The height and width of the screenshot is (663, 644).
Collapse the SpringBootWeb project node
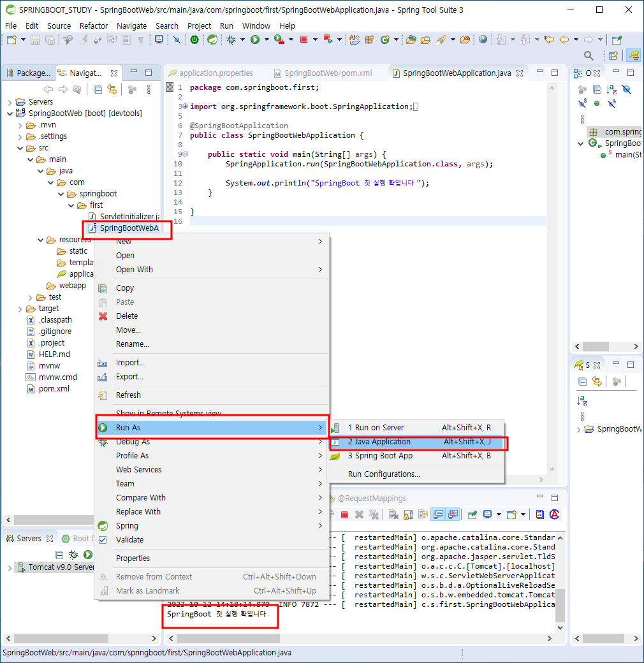click(x=10, y=113)
